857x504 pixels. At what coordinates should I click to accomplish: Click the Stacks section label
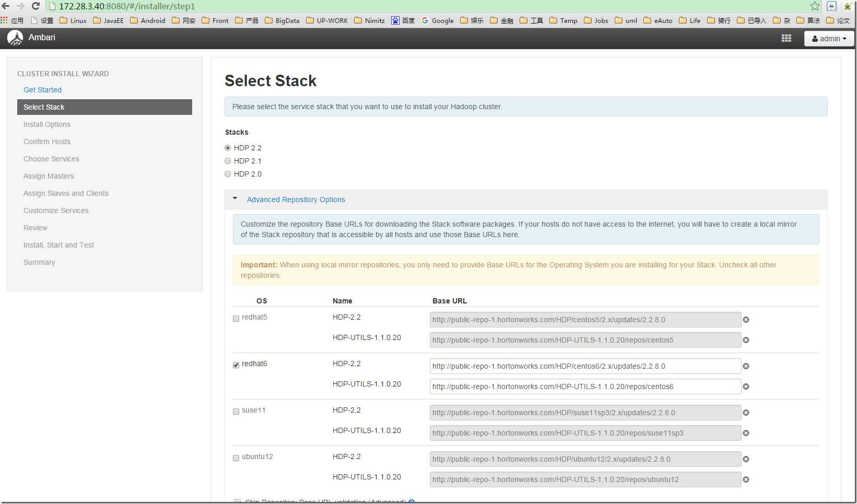point(237,132)
